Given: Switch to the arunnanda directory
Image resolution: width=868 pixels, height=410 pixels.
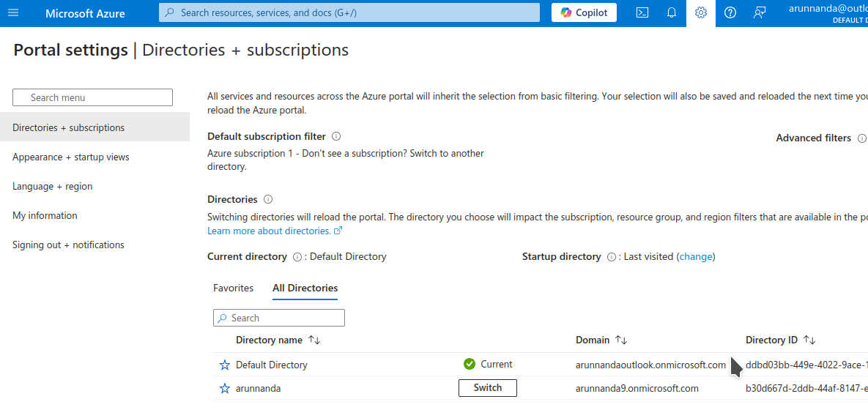Looking at the screenshot, I should pyautogui.click(x=487, y=388).
